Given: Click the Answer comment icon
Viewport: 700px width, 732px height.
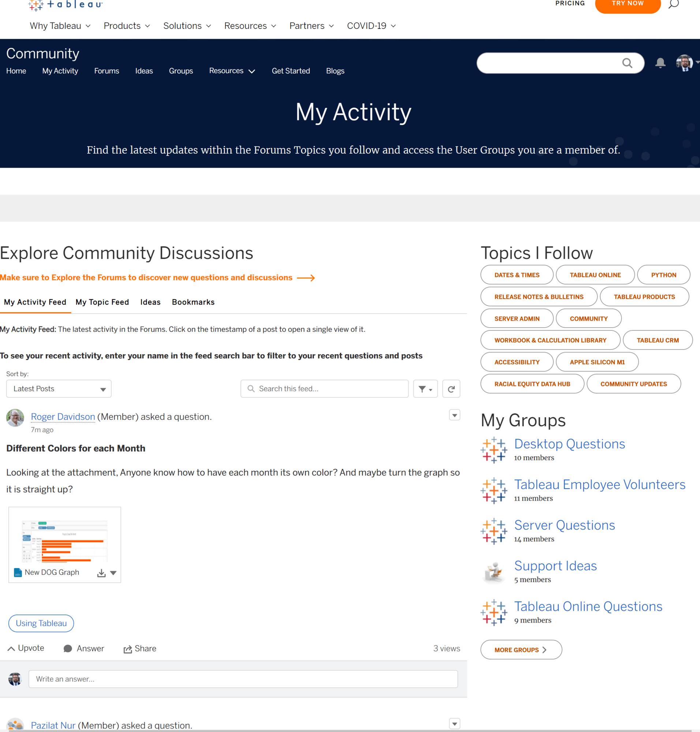Looking at the screenshot, I should click(68, 649).
